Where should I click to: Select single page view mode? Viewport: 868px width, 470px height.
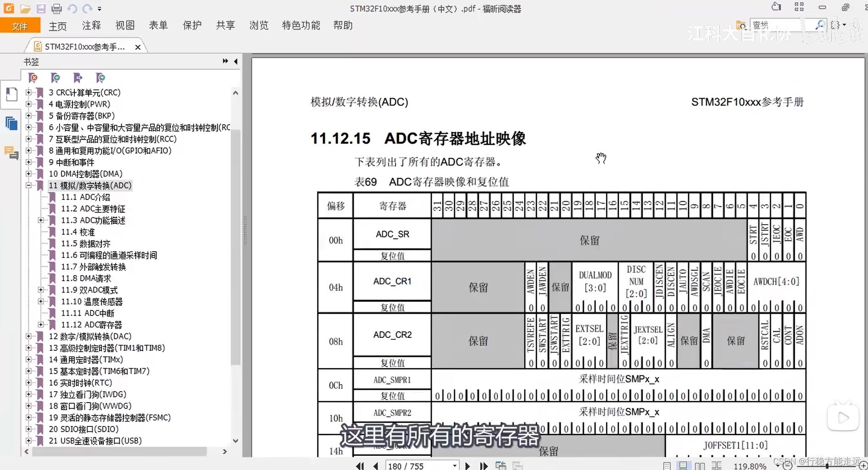tap(667, 466)
